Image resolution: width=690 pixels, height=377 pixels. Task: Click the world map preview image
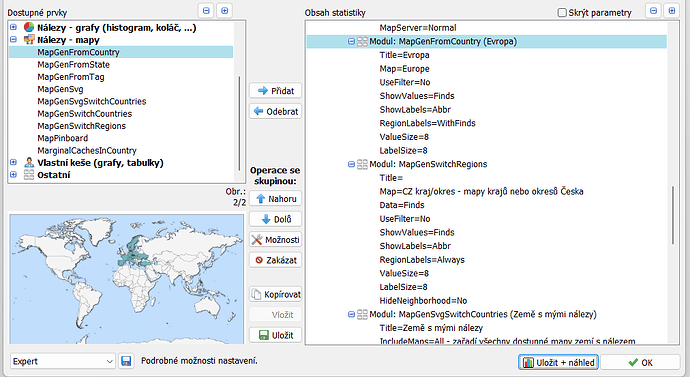tap(127, 279)
